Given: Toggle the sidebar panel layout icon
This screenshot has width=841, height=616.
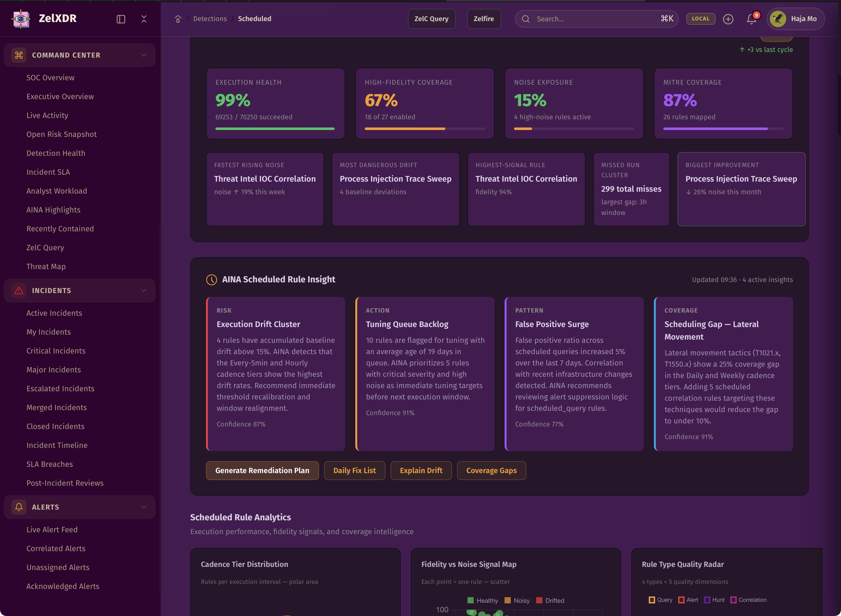Looking at the screenshot, I should [121, 19].
